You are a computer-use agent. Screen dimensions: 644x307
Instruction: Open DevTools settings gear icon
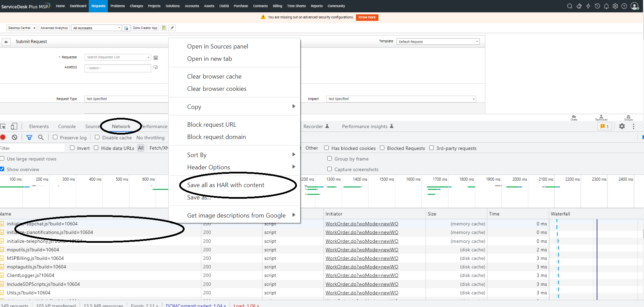(x=622, y=126)
